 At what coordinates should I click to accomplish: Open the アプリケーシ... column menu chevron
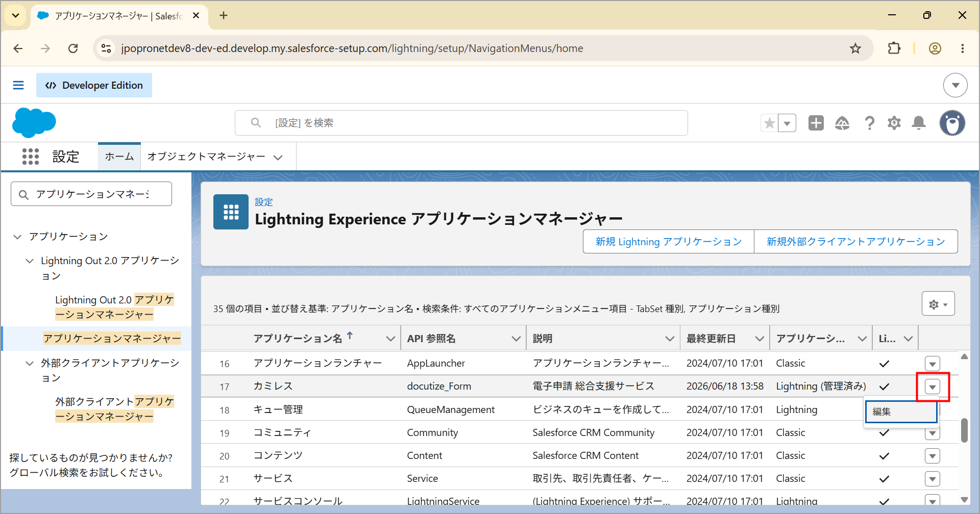pyautogui.click(x=862, y=339)
